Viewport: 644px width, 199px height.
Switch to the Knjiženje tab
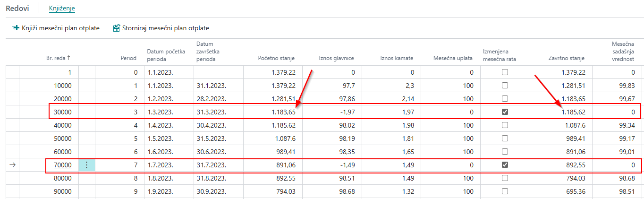62,9
